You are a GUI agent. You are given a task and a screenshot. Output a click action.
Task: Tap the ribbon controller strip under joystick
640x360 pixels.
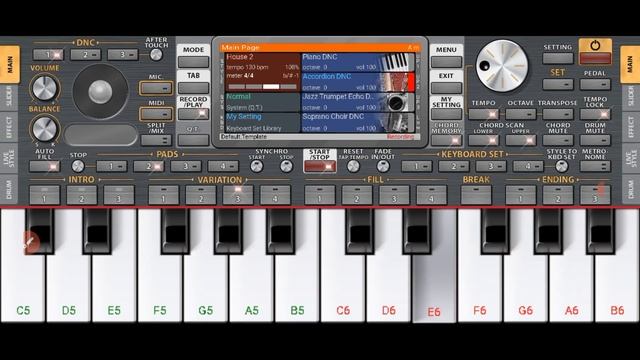tap(101, 135)
